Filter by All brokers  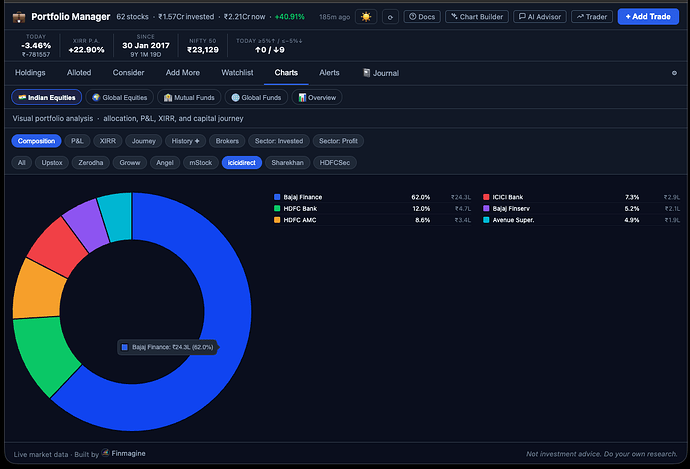point(22,162)
